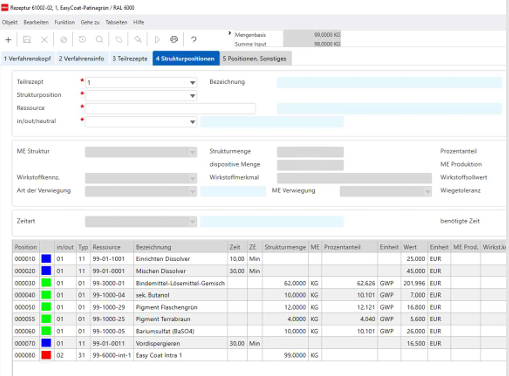The image size is (509, 376).
Task: Click the Summe Input value field
Action: pyautogui.click(x=312, y=44)
